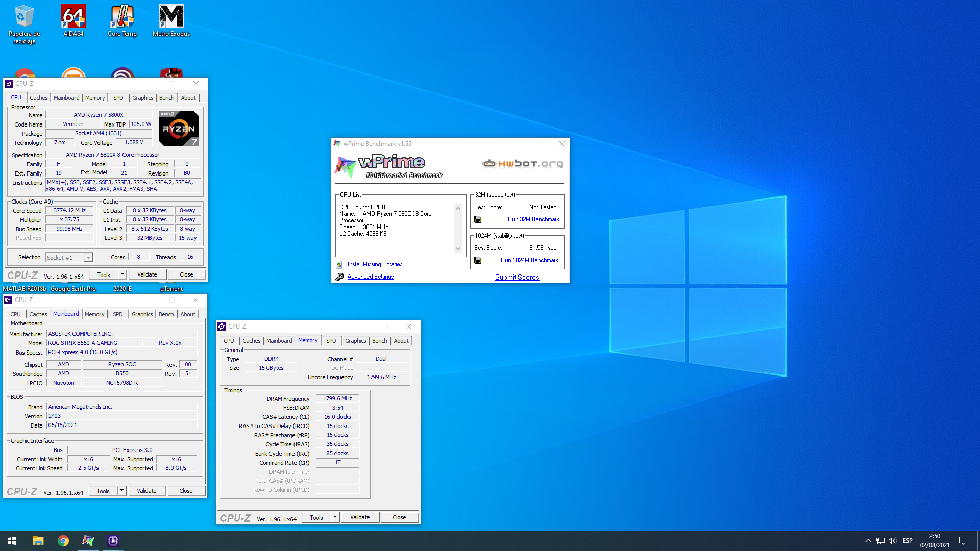This screenshot has width=980, height=551.
Task: Open the Socket #1 selection dropdown
Action: pyautogui.click(x=69, y=258)
